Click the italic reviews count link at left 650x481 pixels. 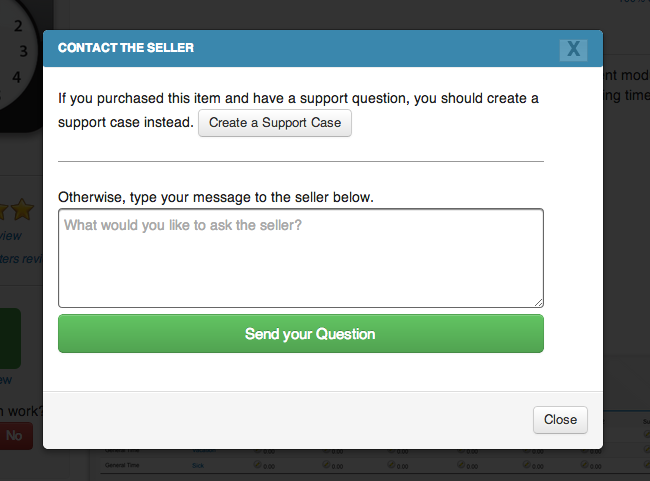(21, 259)
